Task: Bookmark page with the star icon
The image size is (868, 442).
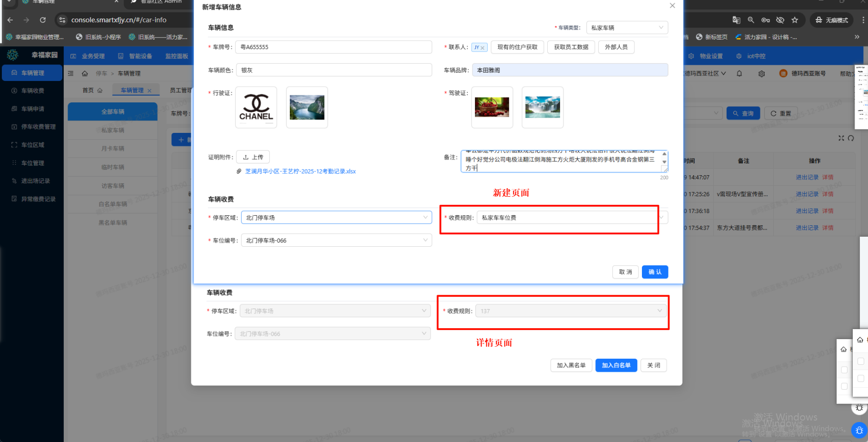Action: click(795, 20)
